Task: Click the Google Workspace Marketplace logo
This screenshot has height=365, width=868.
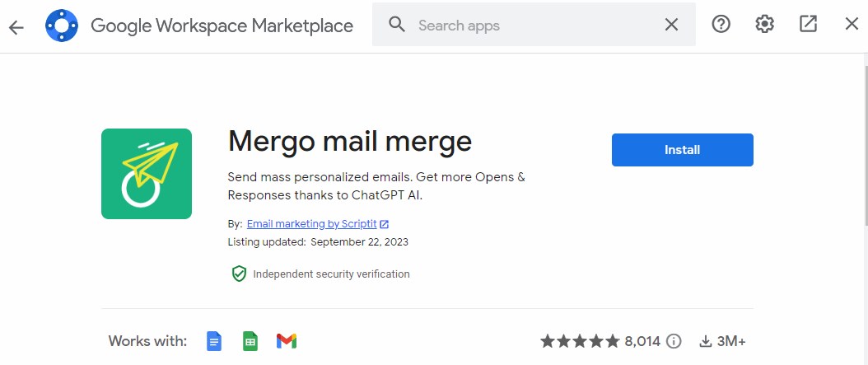Action: pyautogui.click(x=61, y=26)
